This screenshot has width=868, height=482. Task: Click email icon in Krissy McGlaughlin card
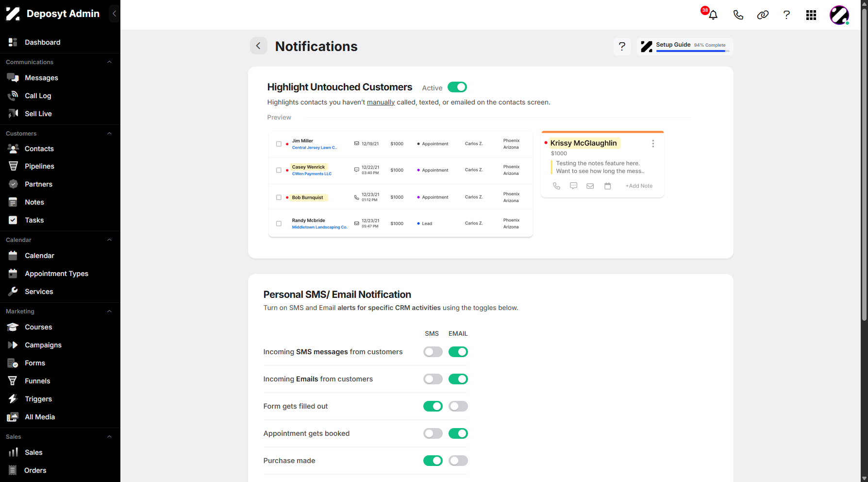coord(590,186)
